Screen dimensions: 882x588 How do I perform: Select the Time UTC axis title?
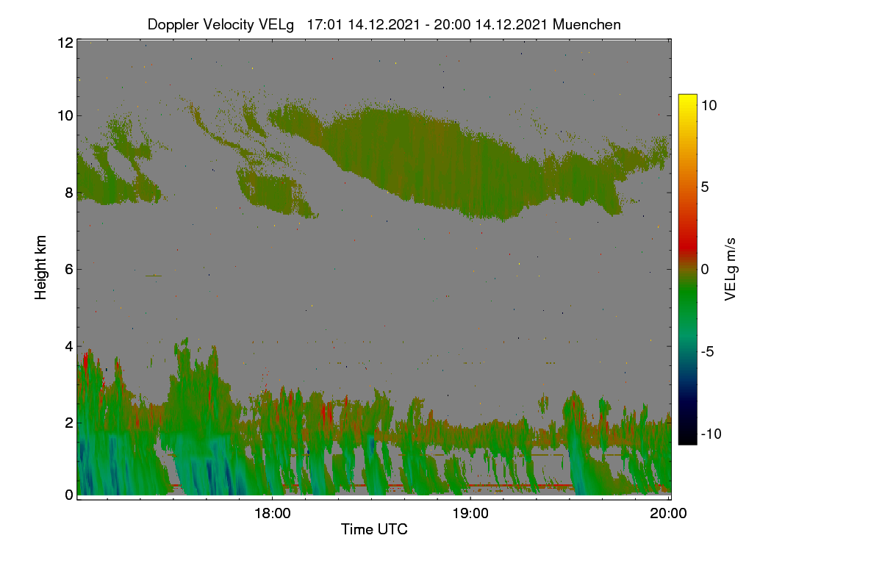(x=374, y=529)
